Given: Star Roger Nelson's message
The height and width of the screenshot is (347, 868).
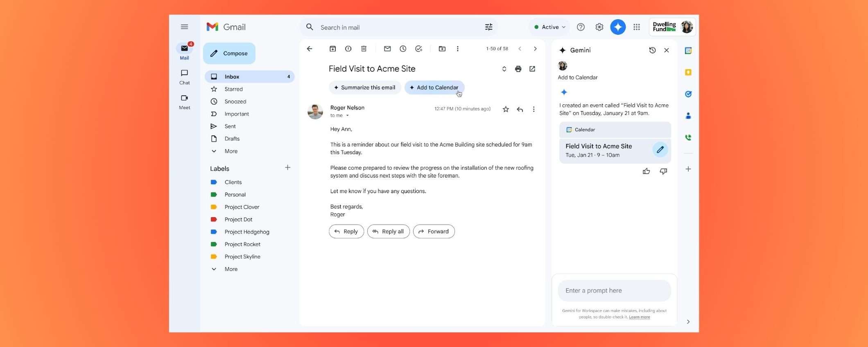Looking at the screenshot, I should 506,109.
